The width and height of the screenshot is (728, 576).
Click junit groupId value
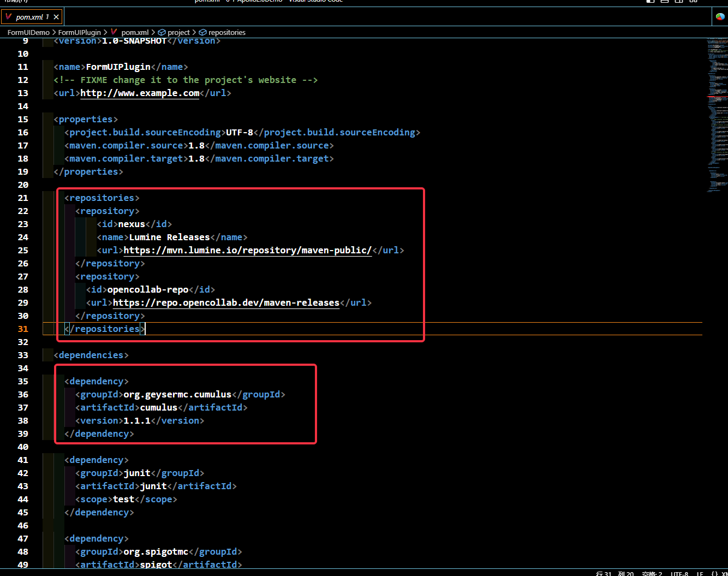point(137,473)
